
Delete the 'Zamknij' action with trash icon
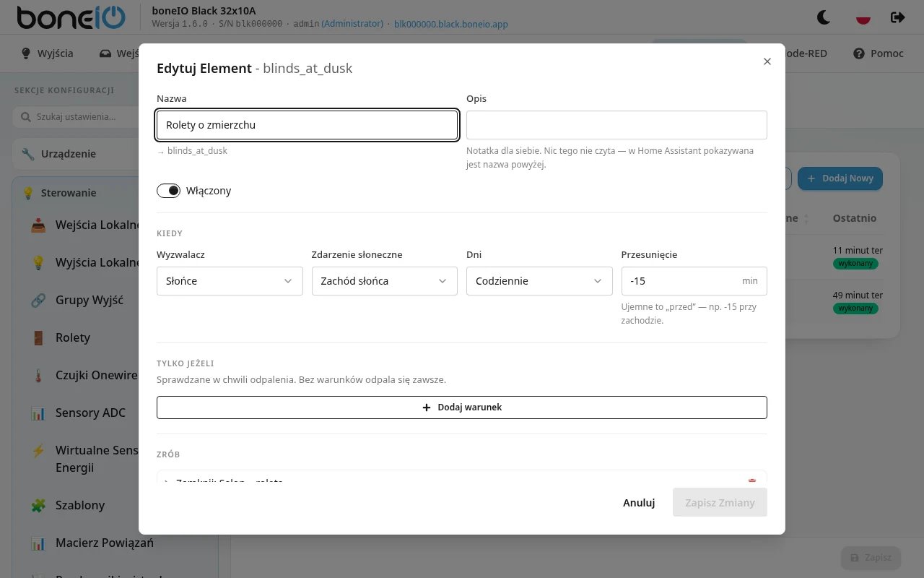click(752, 481)
